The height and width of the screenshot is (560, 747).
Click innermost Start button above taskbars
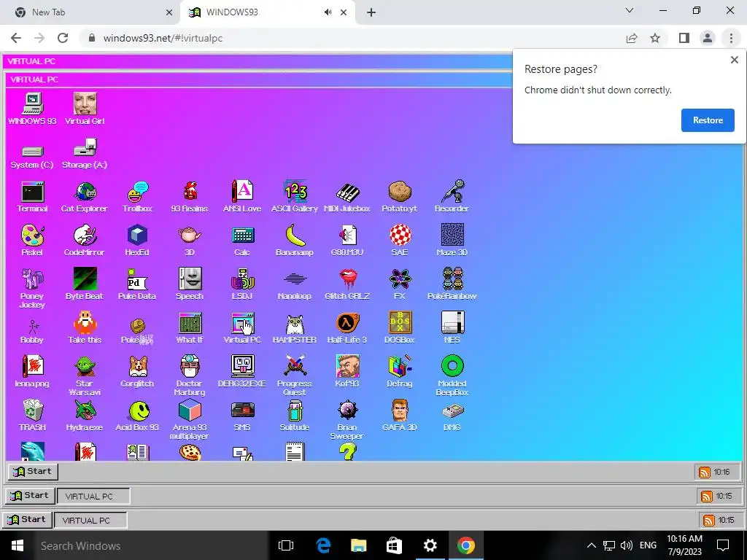click(33, 472)
